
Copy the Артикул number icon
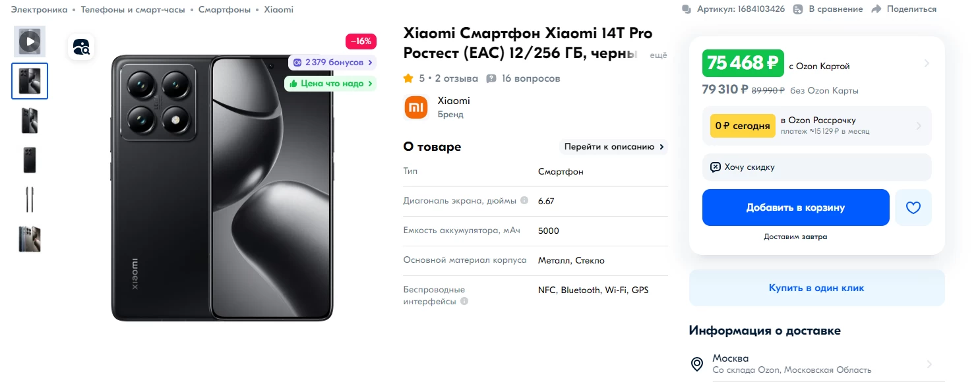(687, 9)
